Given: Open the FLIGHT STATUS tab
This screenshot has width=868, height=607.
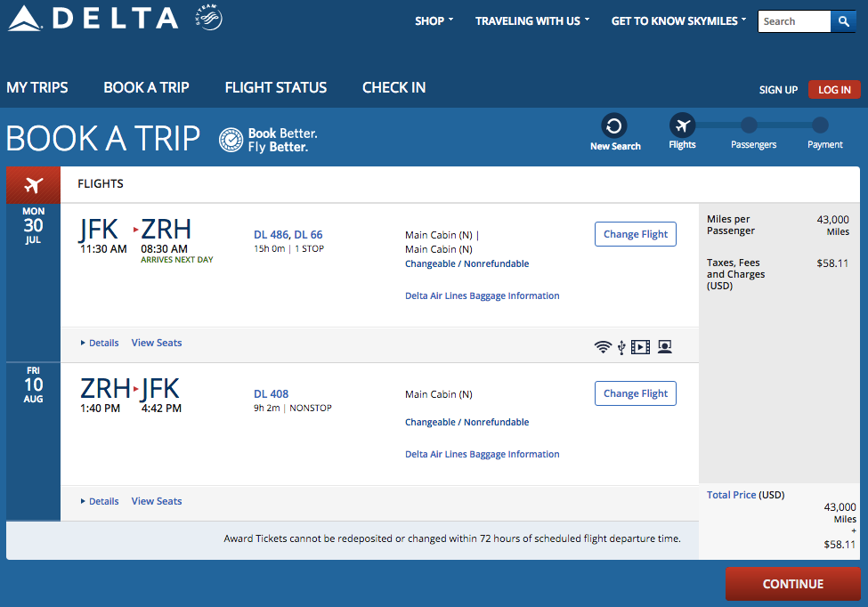Looking at the screenshot, I should 276,87.
